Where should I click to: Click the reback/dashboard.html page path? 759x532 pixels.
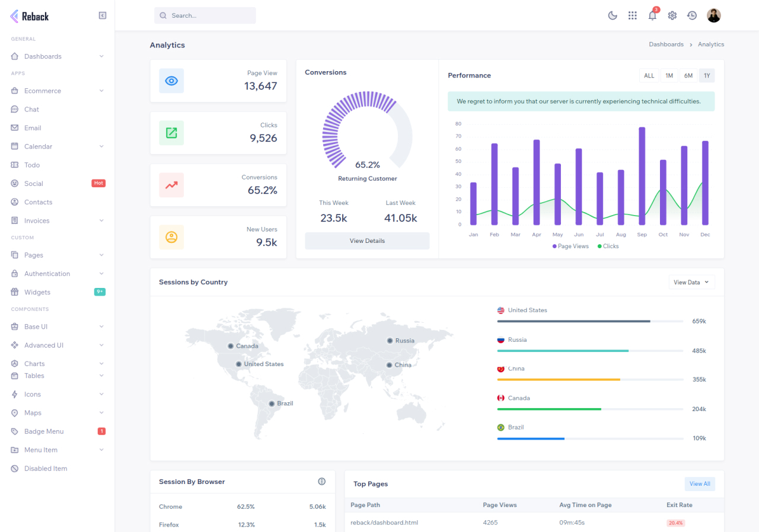[384, 523]
